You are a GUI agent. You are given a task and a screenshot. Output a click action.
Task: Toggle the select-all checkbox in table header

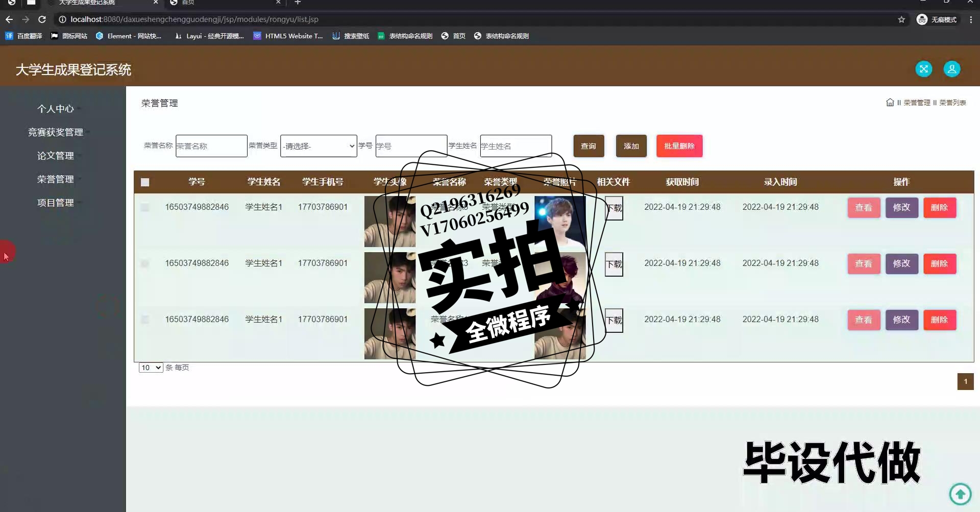click(x=145, y=182)
